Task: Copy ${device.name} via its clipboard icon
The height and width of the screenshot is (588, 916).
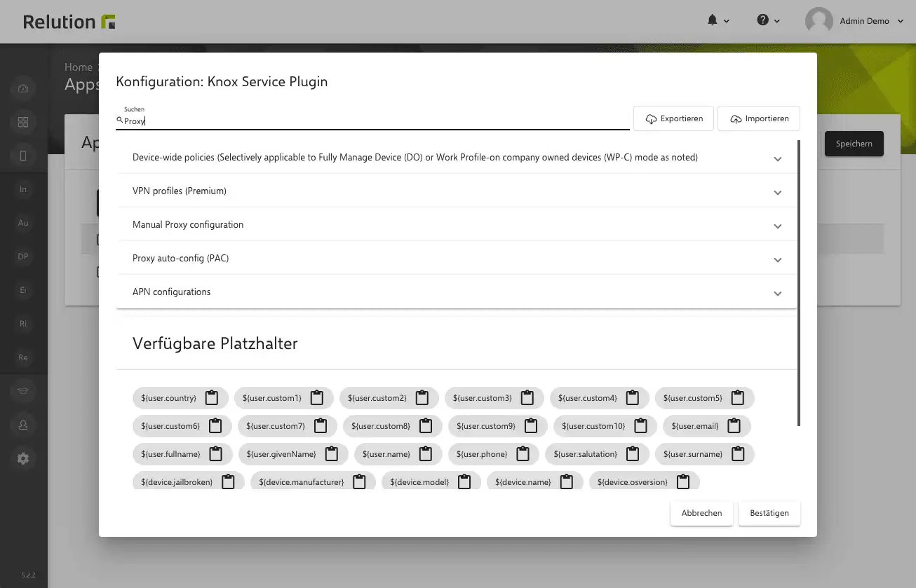Action: 567,482
